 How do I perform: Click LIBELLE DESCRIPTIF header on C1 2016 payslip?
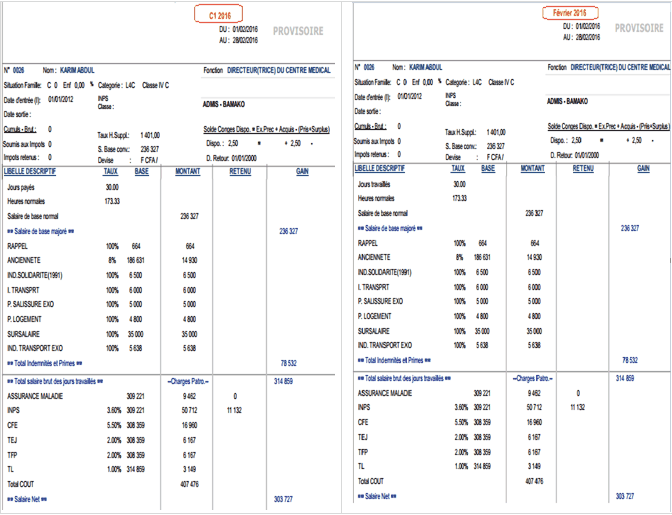[x=30, y=171]
